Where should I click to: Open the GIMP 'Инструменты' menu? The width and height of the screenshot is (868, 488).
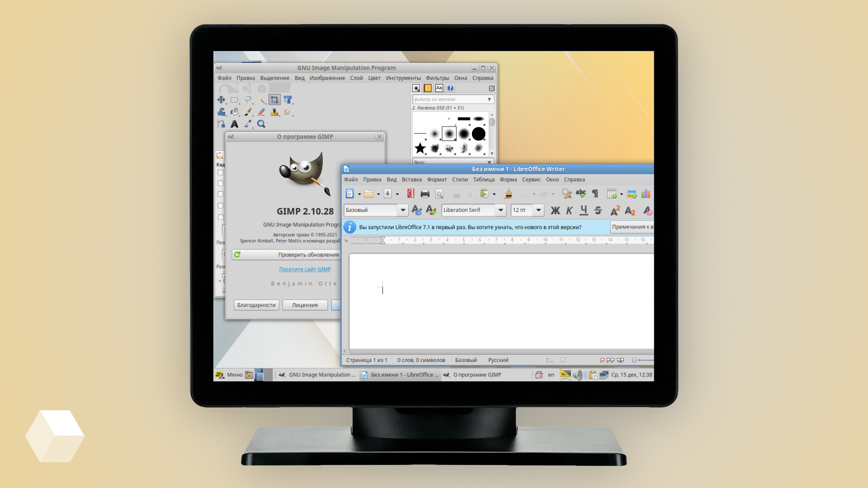pos(403,78)
